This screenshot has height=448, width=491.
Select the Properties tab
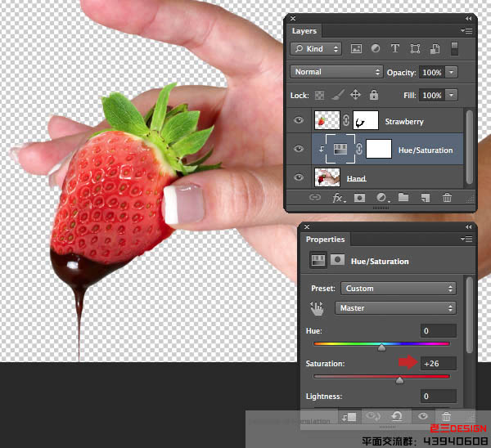325,240
